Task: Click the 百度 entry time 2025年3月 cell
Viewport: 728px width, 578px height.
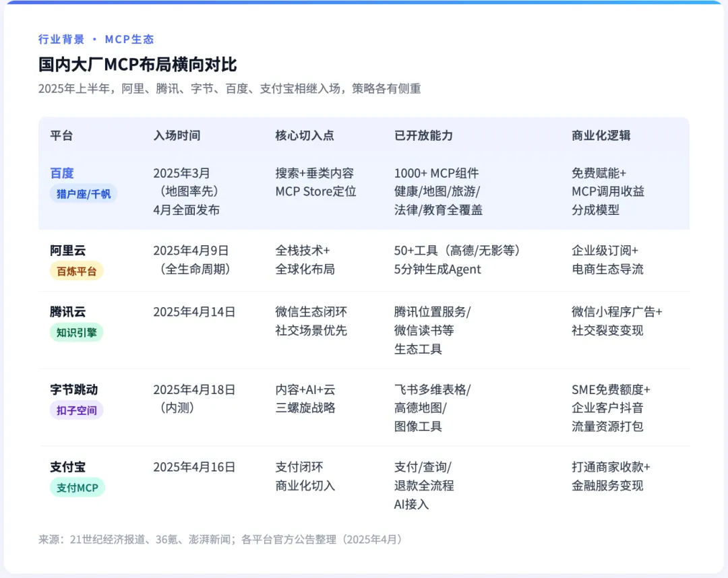Action: click(x=186, y=191)
